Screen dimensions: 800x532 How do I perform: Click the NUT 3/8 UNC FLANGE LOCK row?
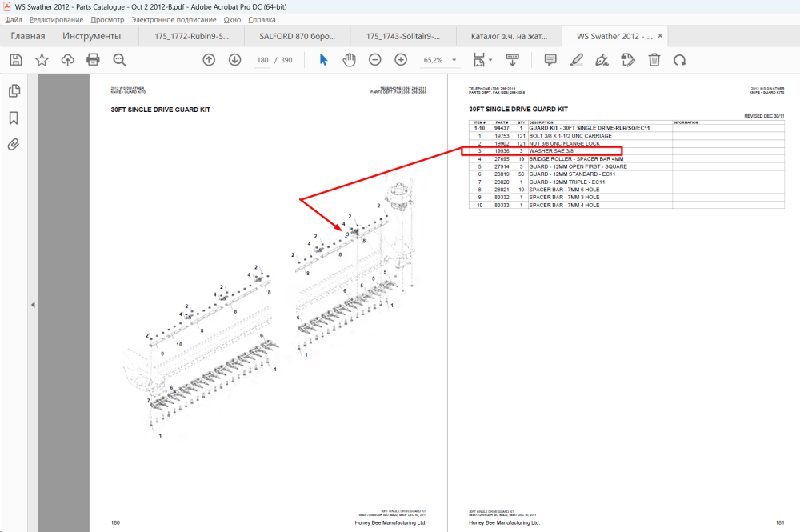[626, 144]
